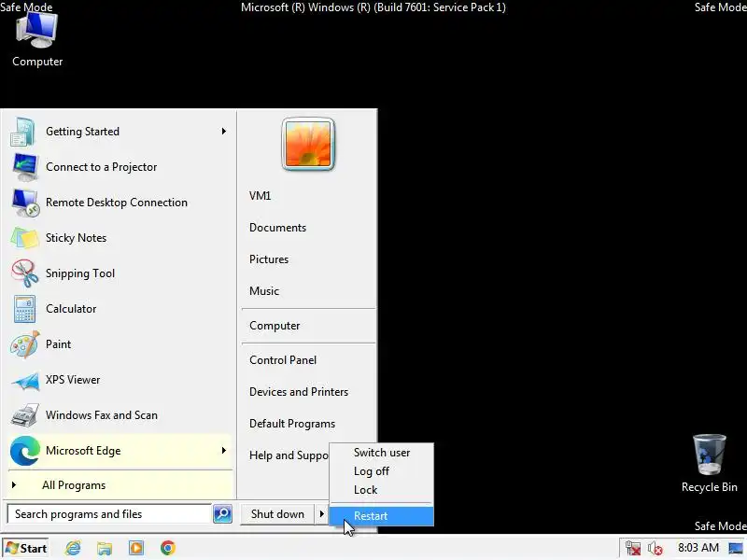Select Log off in power menu
The image size is (747, 560).
[x=382, y=471]
